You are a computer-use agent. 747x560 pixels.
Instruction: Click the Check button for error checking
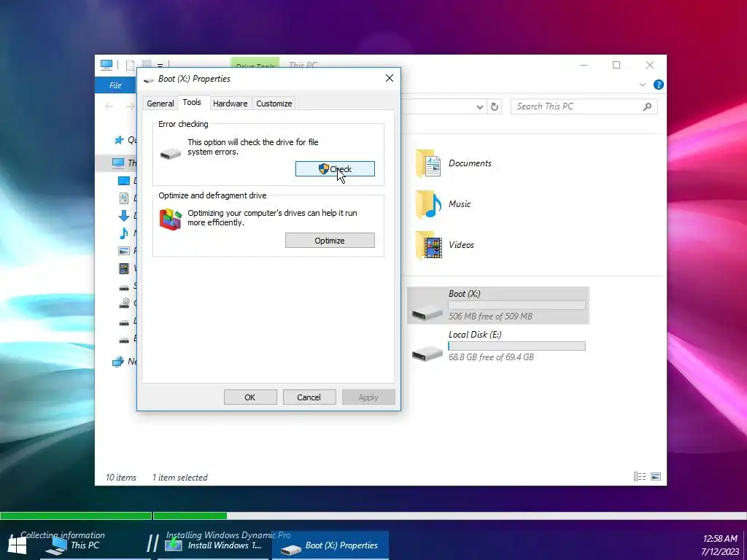point(335,169)
